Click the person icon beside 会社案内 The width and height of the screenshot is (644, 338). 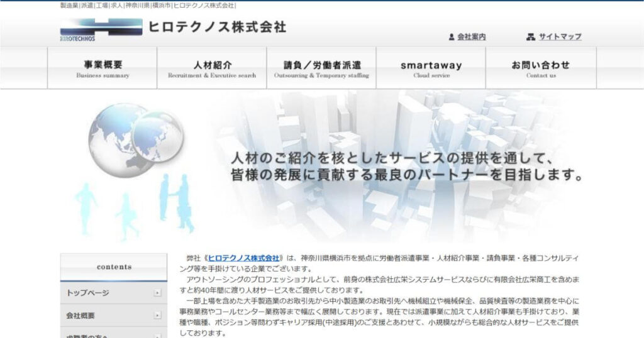pyautogui.click(x=452, y=37)
